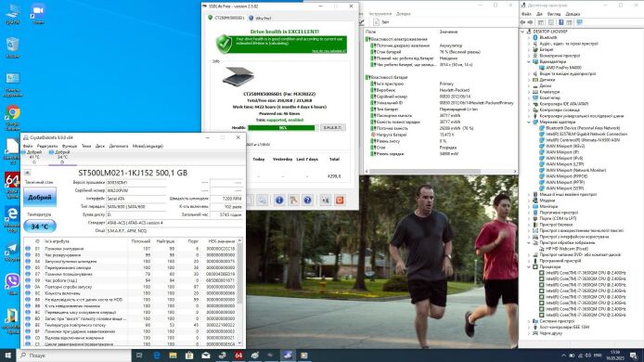The image size is (644, 362).
Task: Open Google Chrome desktop icon
Action: pyautogui.click(x=13, y=118)
